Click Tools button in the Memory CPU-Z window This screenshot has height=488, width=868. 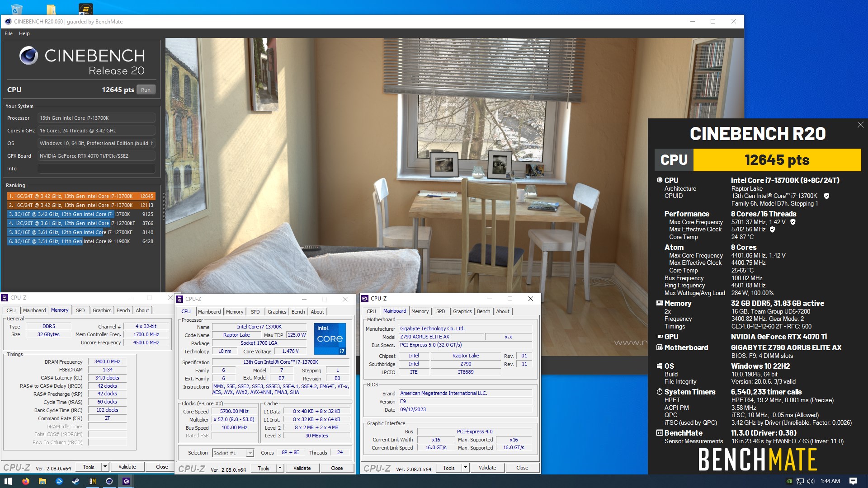coord(89,467)
